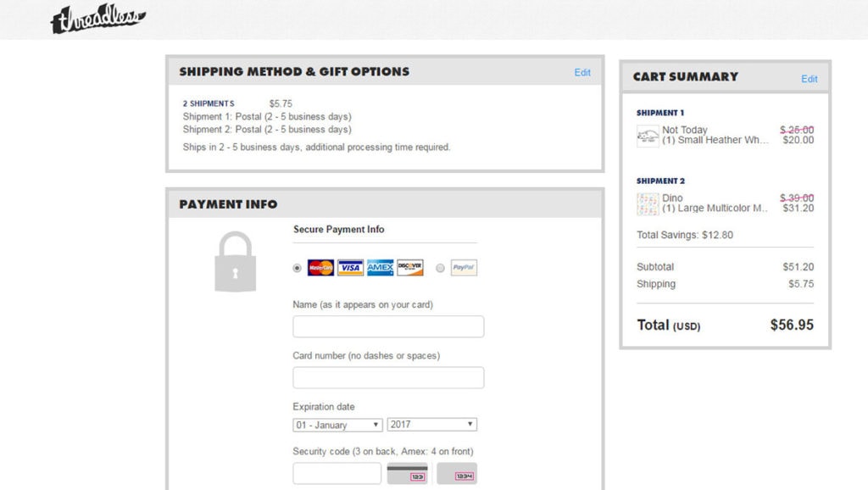Image resolution: width=868 pixels, height=490 pixels.
Task: Click the card-back security code graphic
Action: [408, 472]
